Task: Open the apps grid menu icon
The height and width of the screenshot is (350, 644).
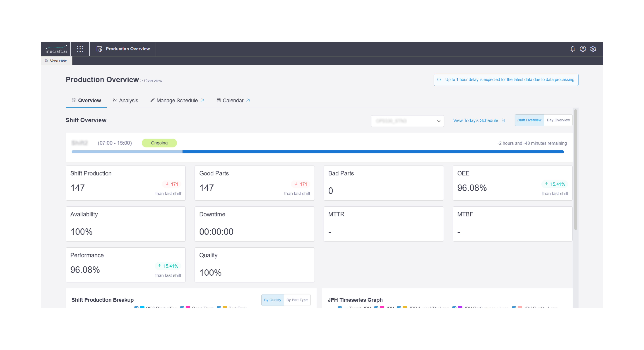Action: coord(80,49)
